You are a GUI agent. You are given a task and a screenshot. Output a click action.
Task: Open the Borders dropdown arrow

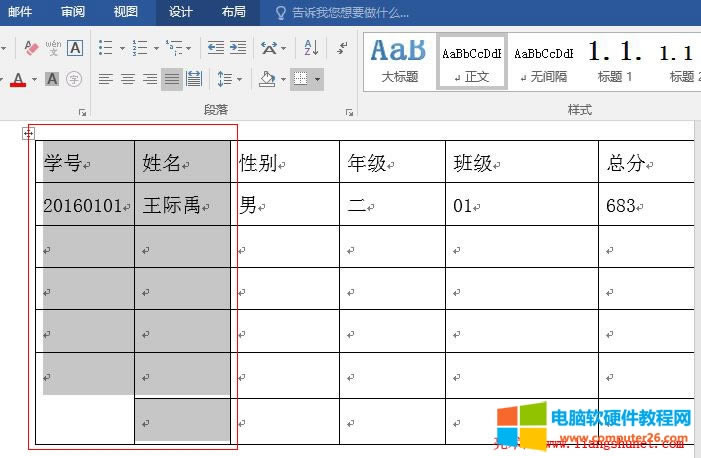point(317,80)
